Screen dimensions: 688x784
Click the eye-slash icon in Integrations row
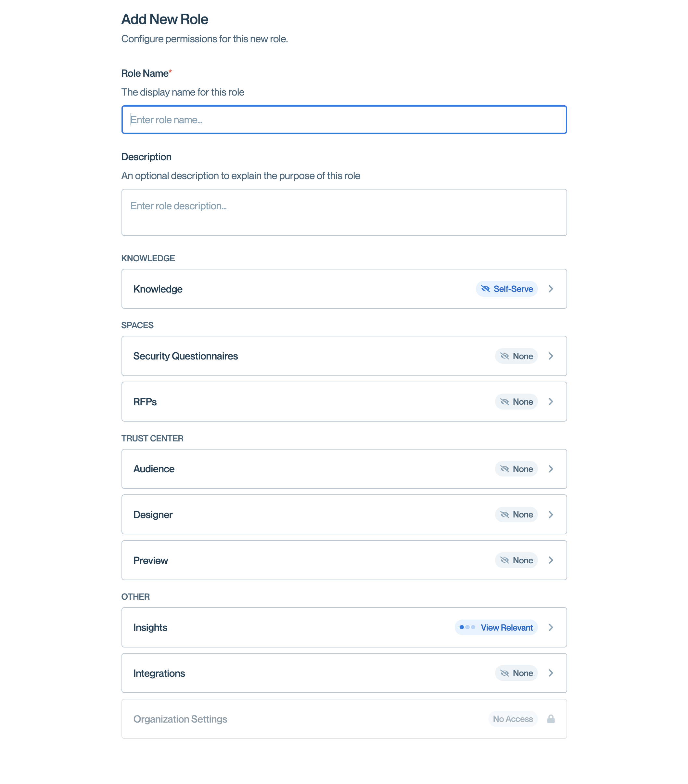pos(504,673)
